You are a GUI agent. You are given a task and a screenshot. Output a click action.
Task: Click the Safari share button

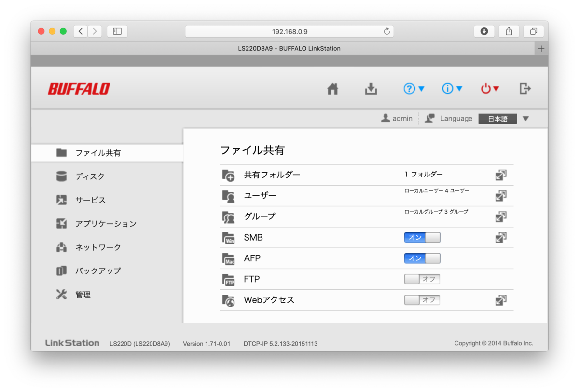click(x=509, y=31)
